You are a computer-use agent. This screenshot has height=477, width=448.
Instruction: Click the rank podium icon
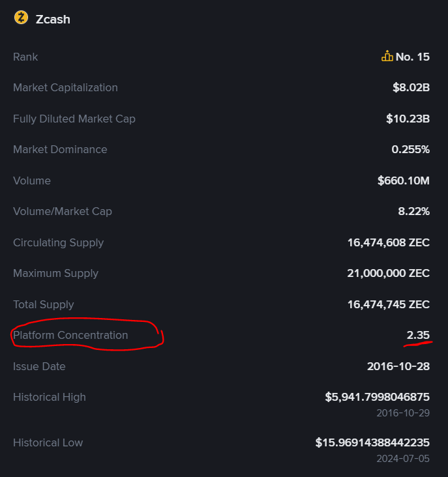[387, 57]
